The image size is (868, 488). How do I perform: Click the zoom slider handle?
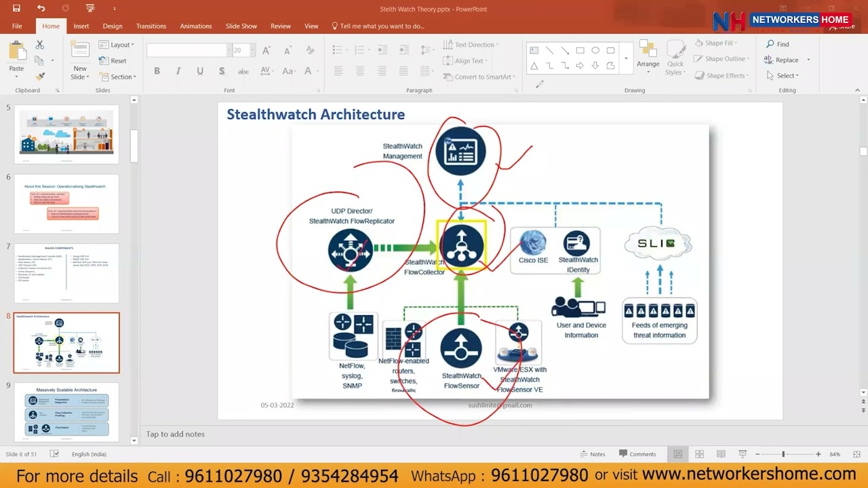click(x=783, y=454)
